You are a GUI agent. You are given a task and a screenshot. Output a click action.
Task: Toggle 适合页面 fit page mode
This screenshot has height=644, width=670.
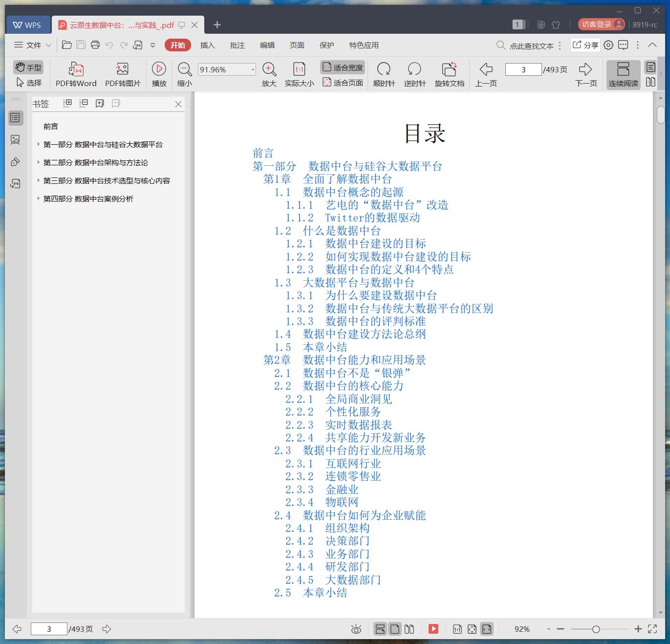343,83
